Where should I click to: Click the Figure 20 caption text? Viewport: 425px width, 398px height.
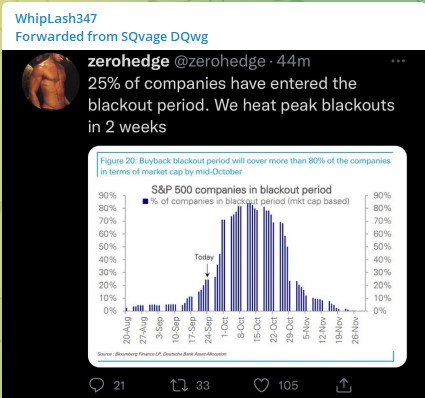tap(245, 166)
